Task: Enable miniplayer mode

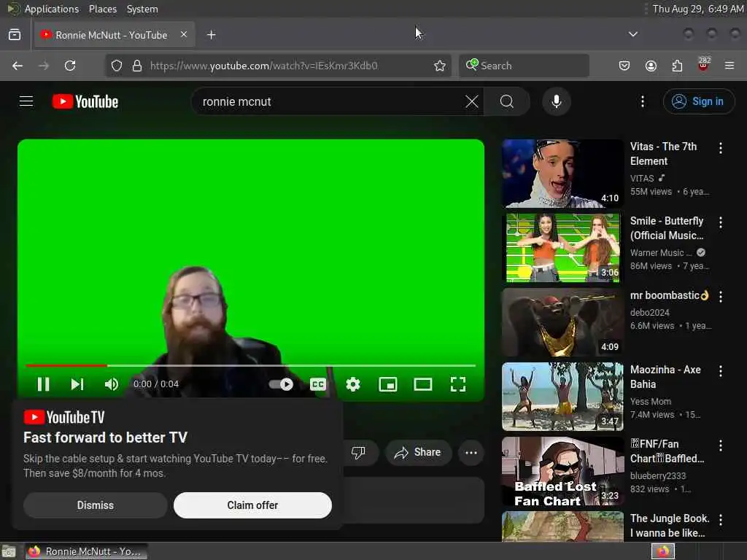Action: (x=388, y=384)
